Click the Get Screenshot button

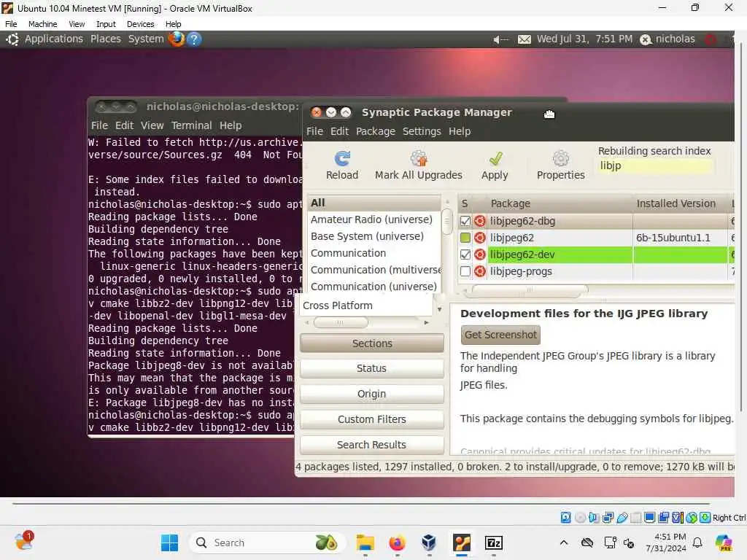[x=500, y=335]
